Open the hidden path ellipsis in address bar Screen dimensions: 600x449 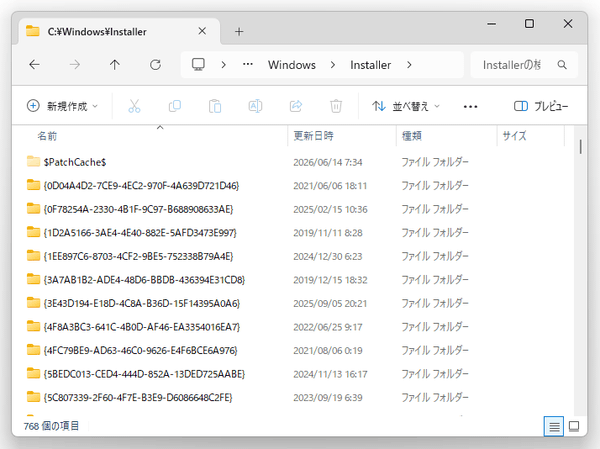tap(248, 64)
